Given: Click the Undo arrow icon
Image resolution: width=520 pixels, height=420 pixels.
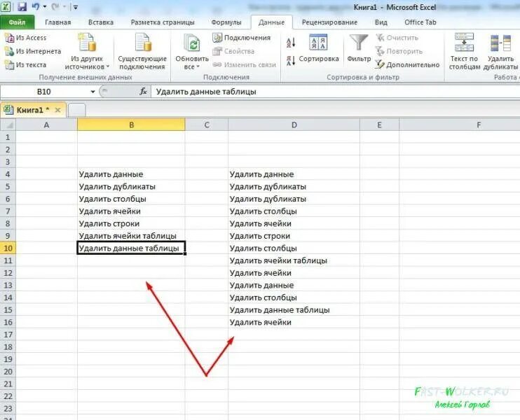Looking at the screenshot, I should pyautogui.click(x=36, y=6).
